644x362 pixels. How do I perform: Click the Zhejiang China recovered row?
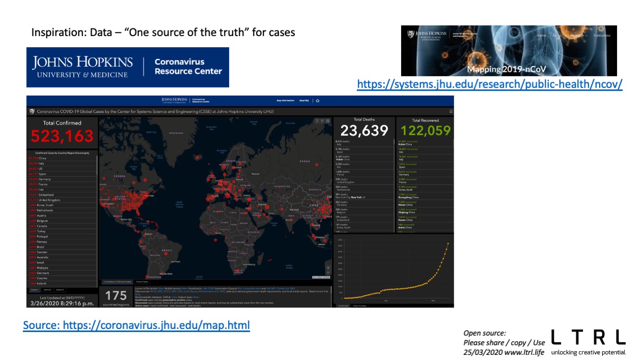coord(425,210)
